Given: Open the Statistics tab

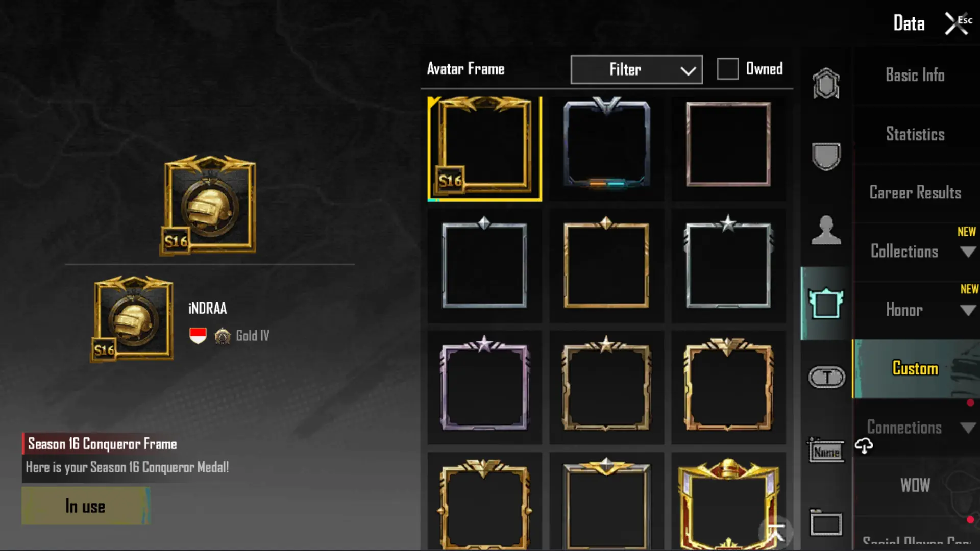Looking at the screenshot, I should pos(915,134).
